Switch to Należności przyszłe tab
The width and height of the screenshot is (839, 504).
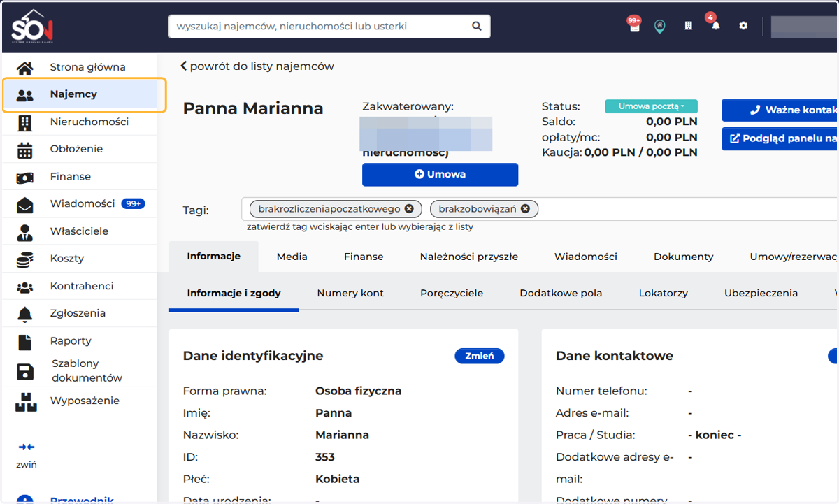click(469, 257)
